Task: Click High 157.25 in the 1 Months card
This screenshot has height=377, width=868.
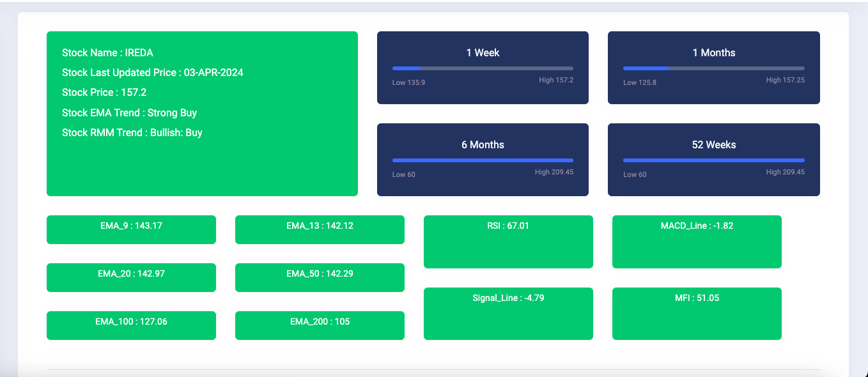Action: click(x=786, y=80)
